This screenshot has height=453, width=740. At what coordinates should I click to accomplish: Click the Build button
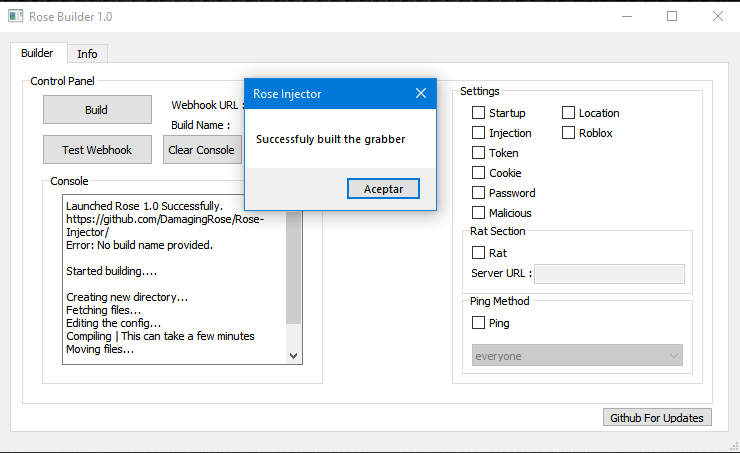click(97, 109)
